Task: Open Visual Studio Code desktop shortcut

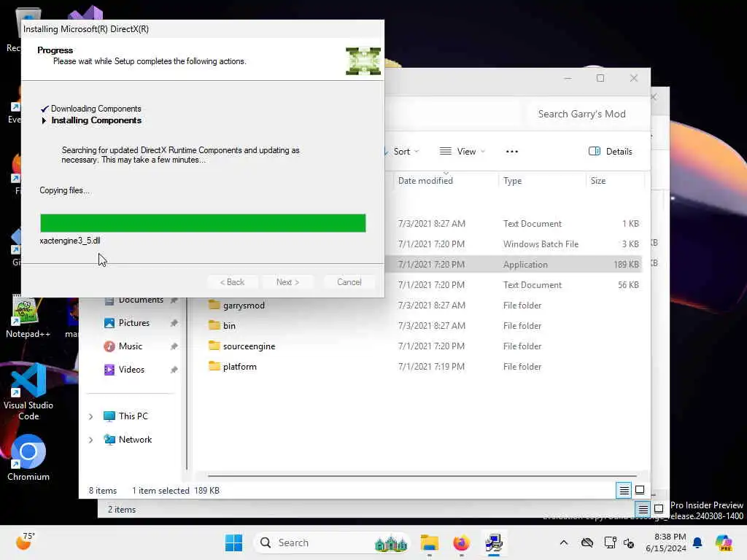Action: [28, 392]
